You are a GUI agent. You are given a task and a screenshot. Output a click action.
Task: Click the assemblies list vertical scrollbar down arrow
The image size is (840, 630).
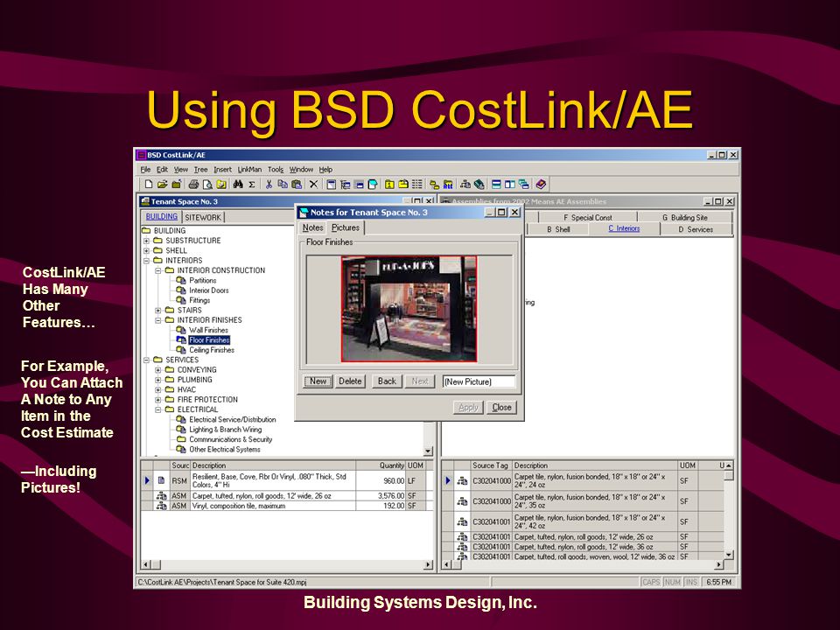coord(729,555)
